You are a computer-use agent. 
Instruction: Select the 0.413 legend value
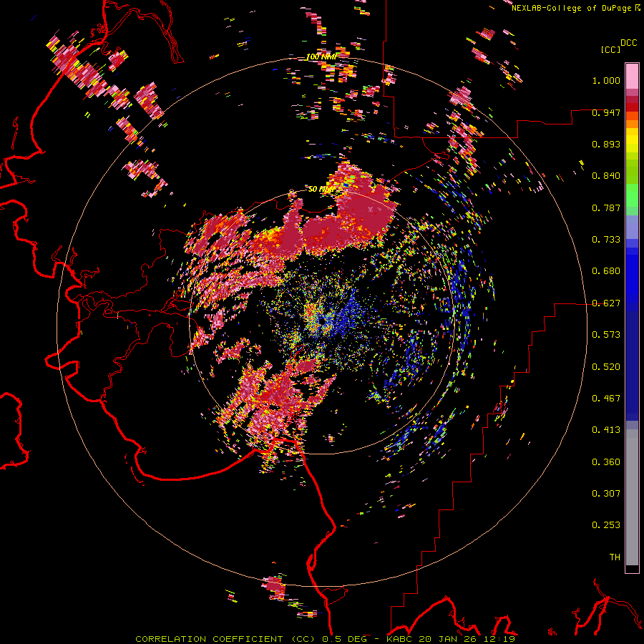[606, 430]
